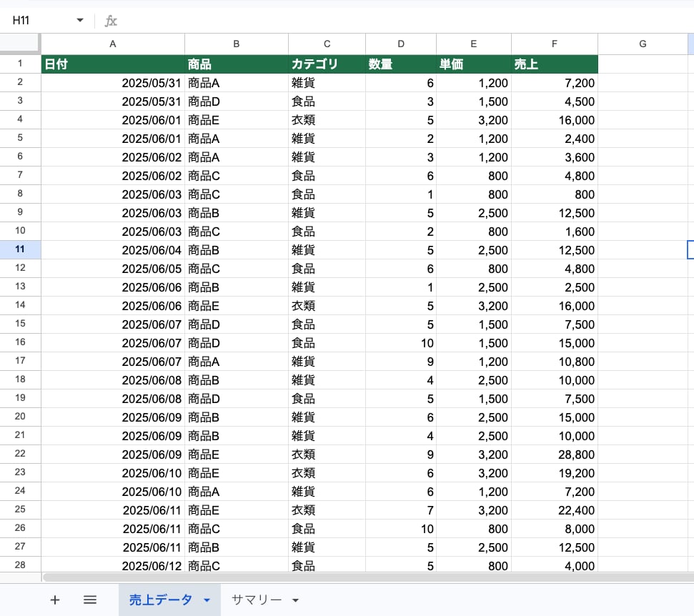Open the 売上データ tab menu arrow

tap(207, 600)
